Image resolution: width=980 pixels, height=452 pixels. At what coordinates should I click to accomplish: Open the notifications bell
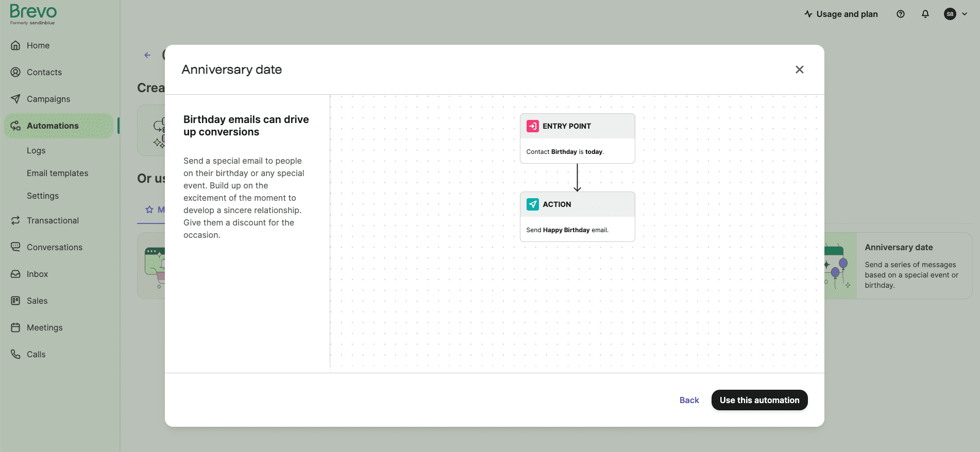(925, 14)
